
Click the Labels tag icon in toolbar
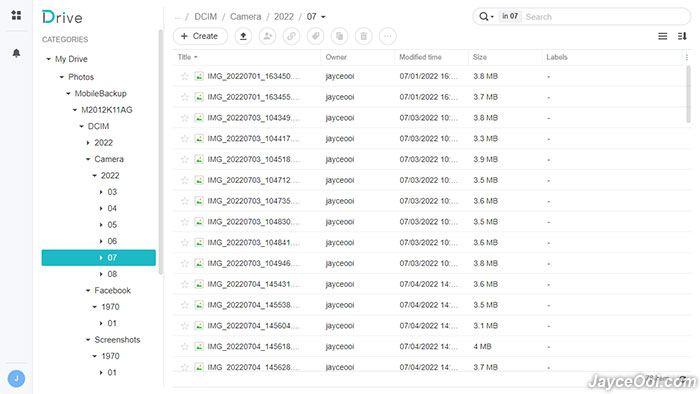(x=316, y=36)
